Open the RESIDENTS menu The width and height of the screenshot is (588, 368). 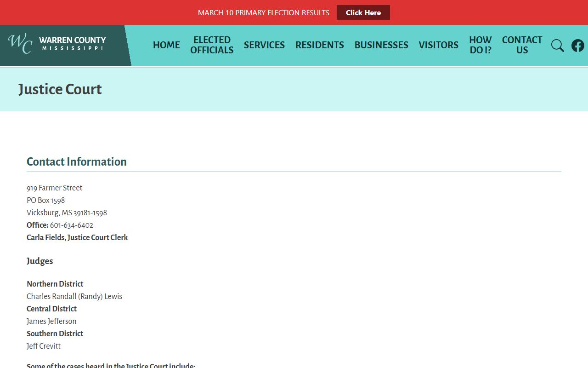click(x=320, y=45)
